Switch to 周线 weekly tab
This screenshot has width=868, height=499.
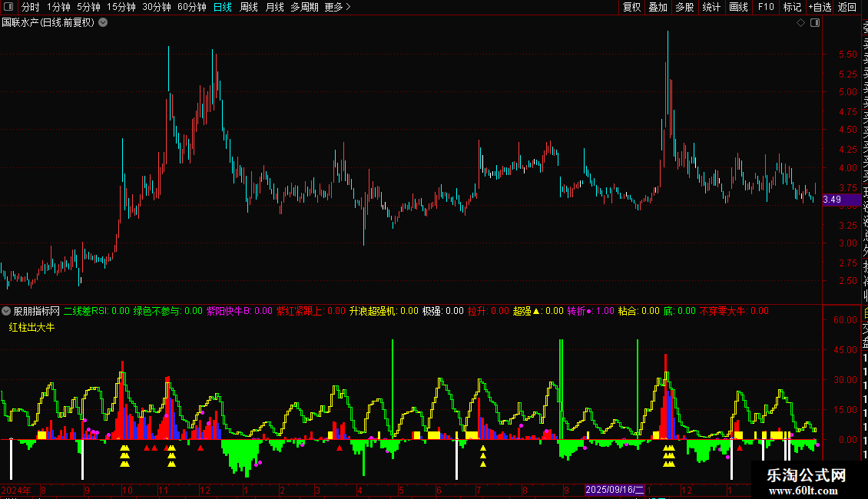tap(249, 7)
